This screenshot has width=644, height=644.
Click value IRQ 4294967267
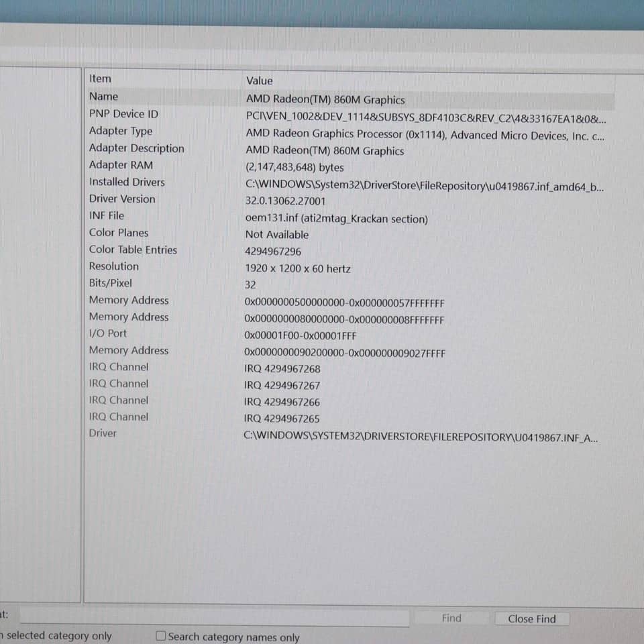coord(282,385)
